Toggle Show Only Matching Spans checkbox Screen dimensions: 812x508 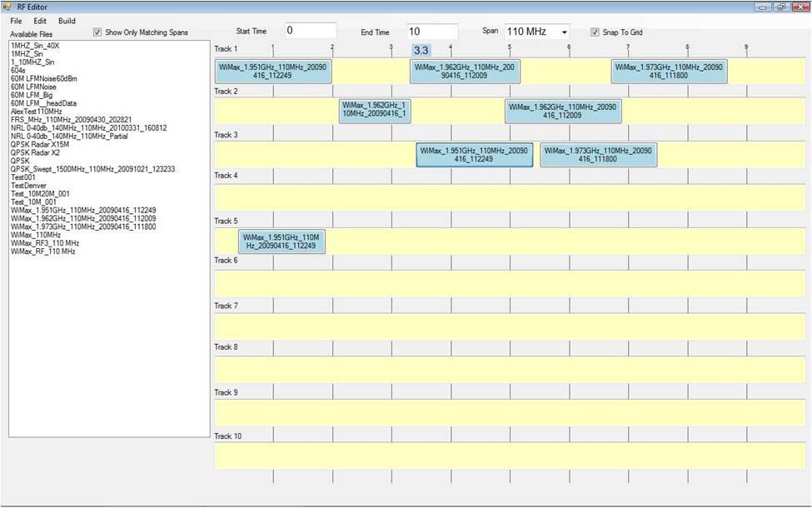97,32
